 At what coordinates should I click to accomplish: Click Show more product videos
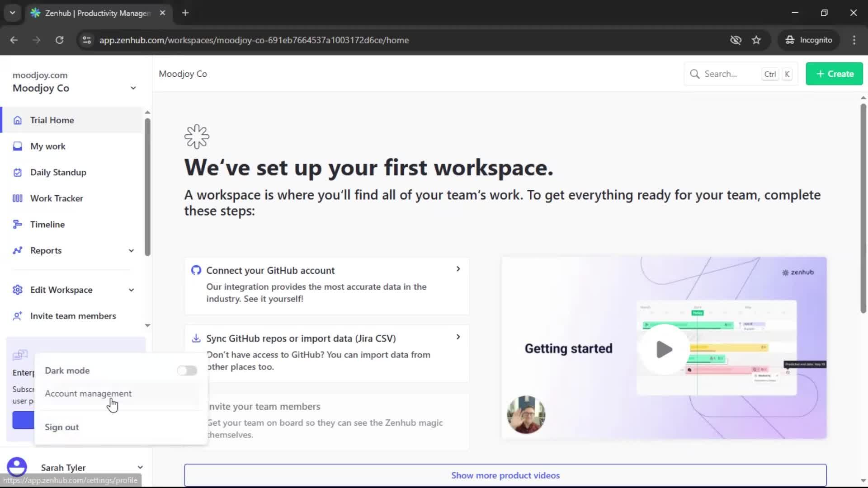tap(505, 475)
